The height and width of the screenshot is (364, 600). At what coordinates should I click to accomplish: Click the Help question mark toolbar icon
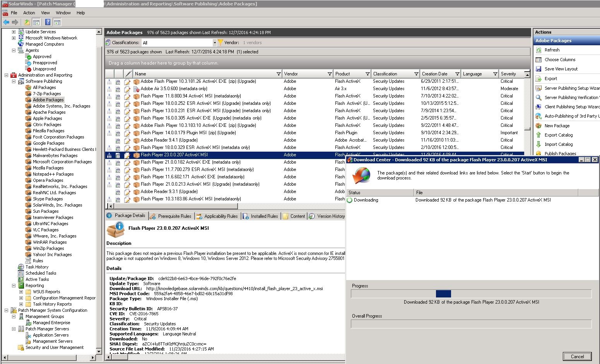[x=48, y=22]
